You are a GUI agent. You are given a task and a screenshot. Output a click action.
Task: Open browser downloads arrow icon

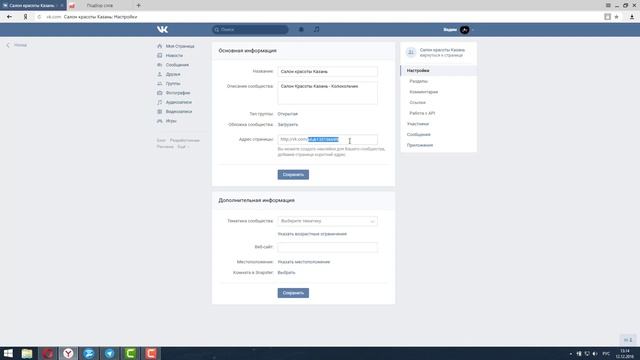pyautogui.click(x=632, y=17)
